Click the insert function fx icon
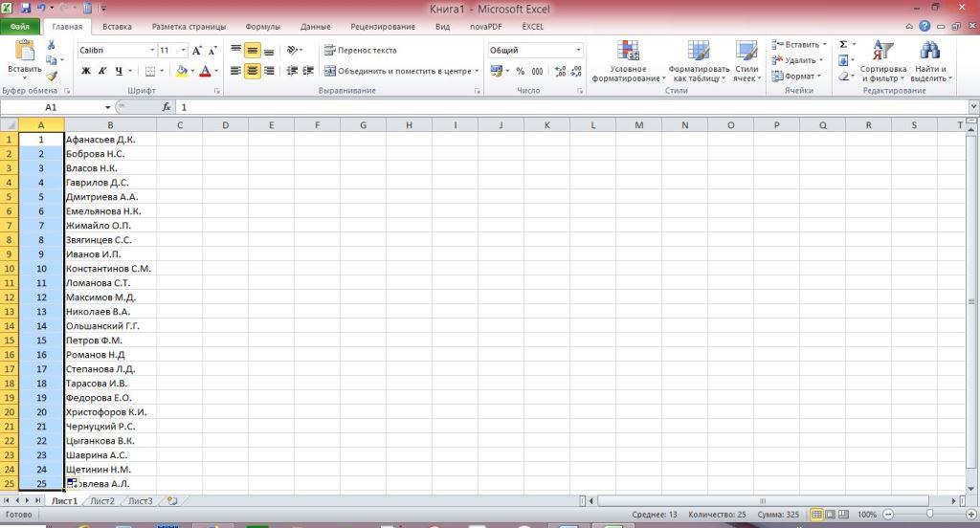 [x=167, y=107]
